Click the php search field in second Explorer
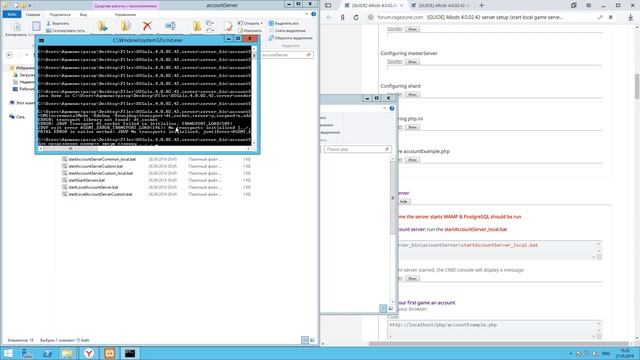640x360 pixels. coord(358,149)
